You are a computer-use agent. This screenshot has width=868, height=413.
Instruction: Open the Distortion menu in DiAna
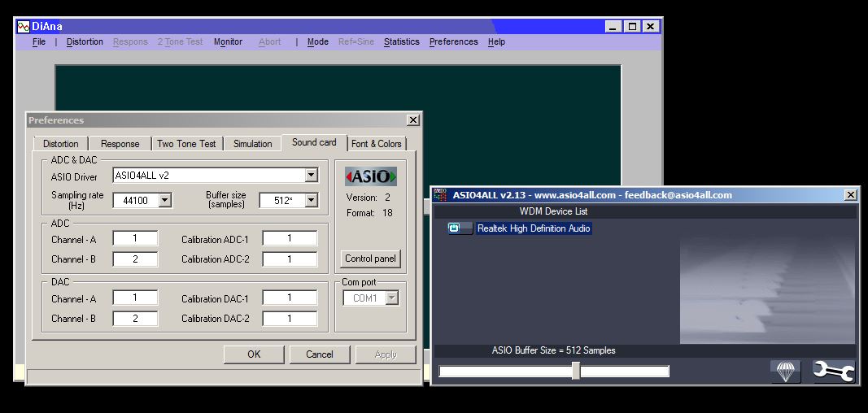coord(85,42)
